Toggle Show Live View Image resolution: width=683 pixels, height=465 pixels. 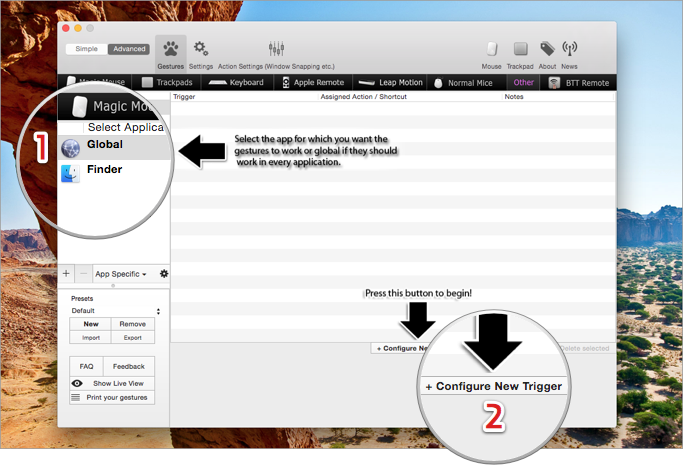pos(112,383)
